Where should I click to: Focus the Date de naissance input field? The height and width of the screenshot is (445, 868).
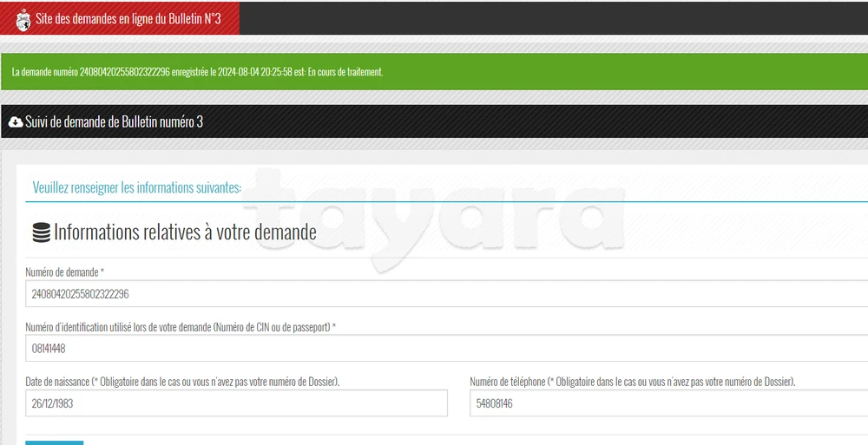[x=236, y=403]
